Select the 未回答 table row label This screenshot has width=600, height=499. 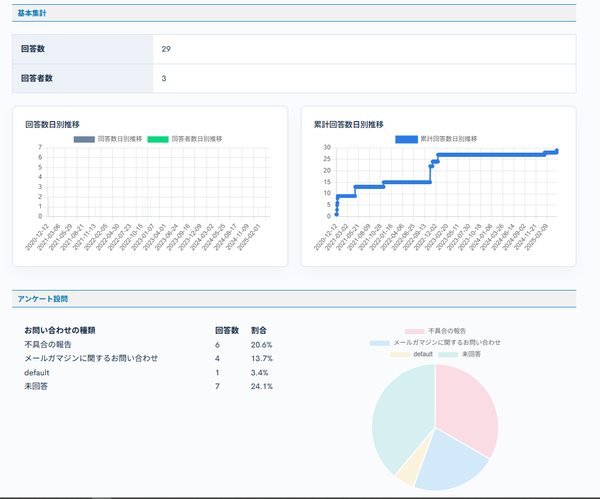click(36, 386)
